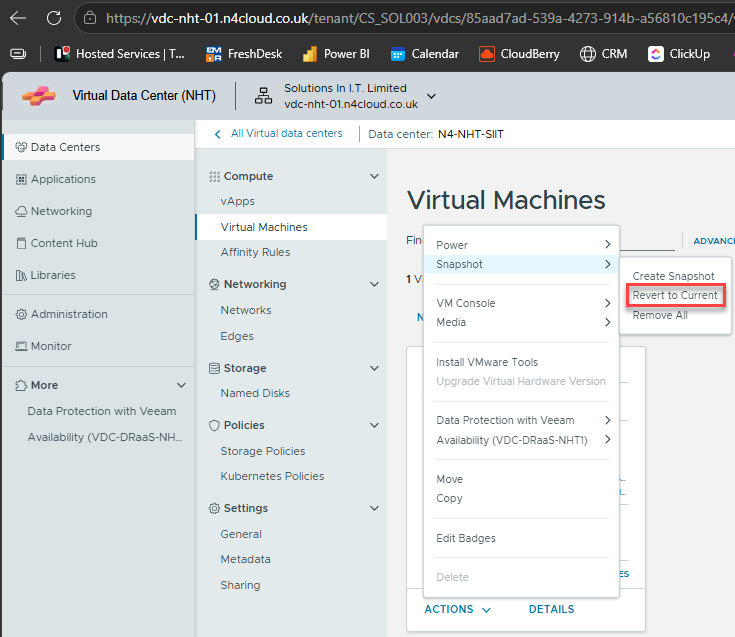The image size is (735, 637).
Task: Open Kubernetes Policies page
Action: tap(272, 476)
